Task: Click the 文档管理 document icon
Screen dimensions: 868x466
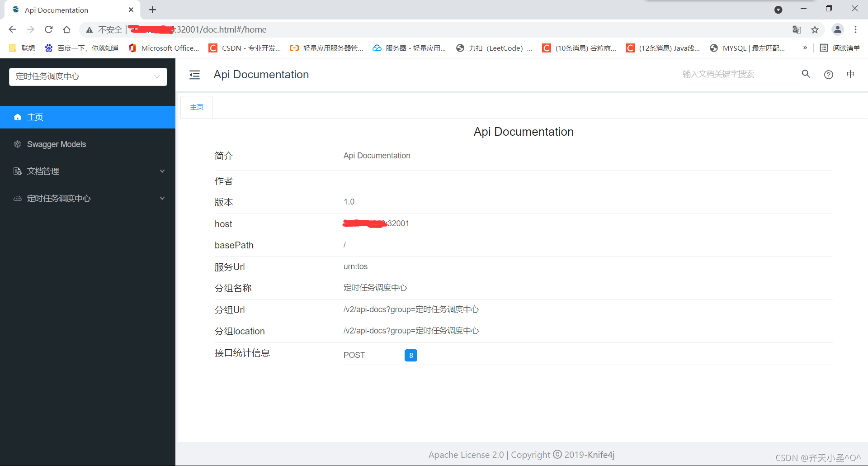Action: point(18,171)
